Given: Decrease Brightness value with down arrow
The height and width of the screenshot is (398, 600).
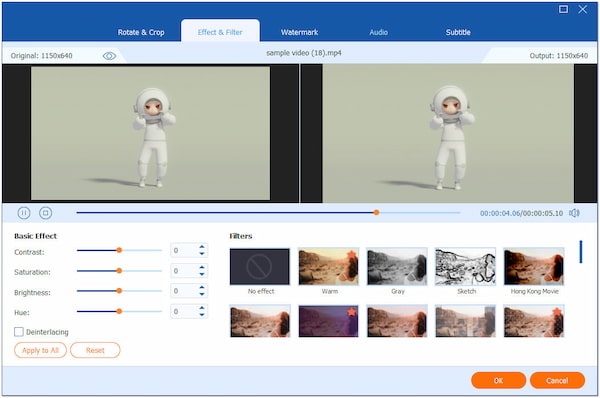Looking at the screenshot, I should point(202,294).
